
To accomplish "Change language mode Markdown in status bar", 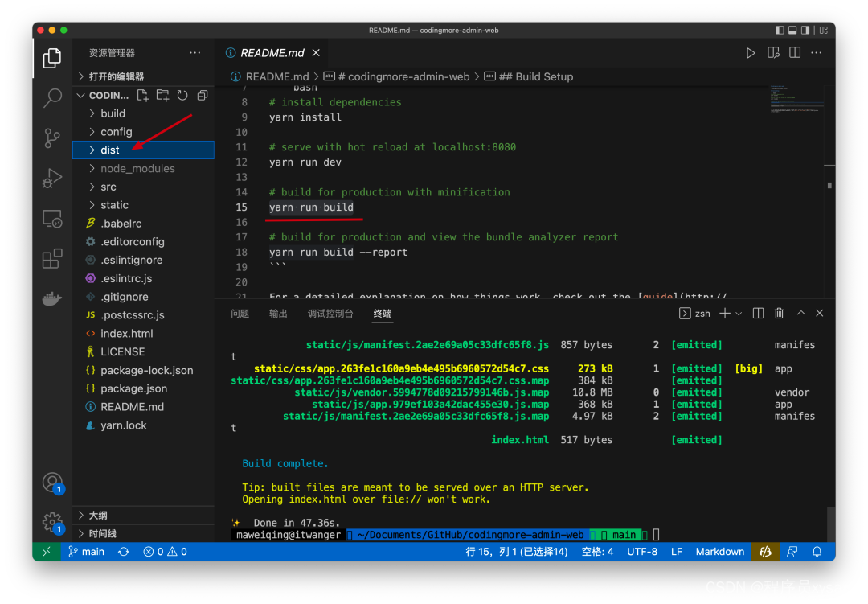I will 719,552.
